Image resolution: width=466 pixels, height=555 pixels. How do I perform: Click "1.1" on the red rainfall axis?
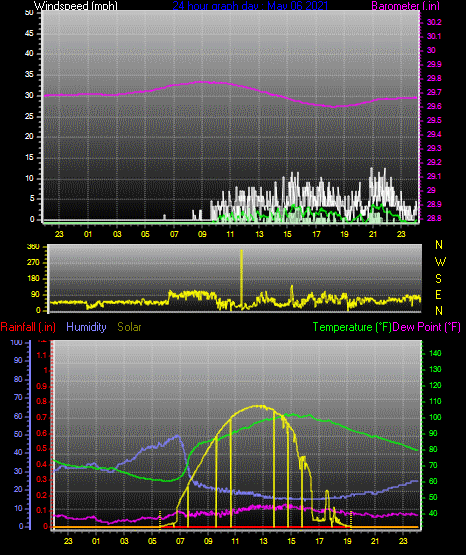point(42,355)
